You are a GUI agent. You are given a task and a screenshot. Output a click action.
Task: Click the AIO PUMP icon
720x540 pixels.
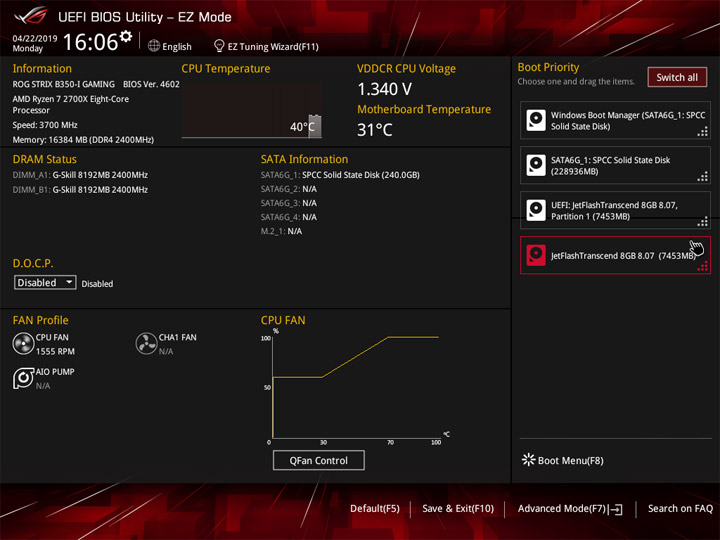tap(23, 378)
